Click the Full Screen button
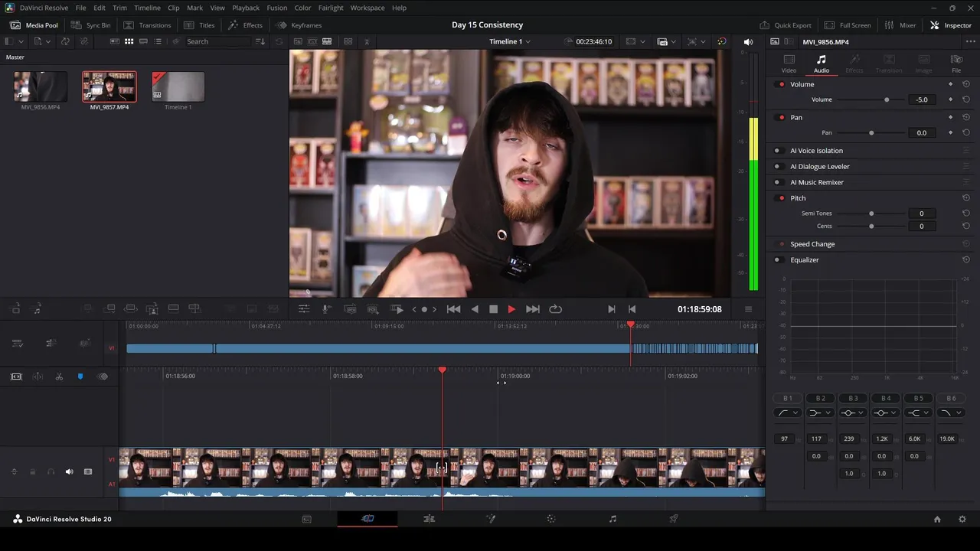The image size is (980, 551). point(848,25)
